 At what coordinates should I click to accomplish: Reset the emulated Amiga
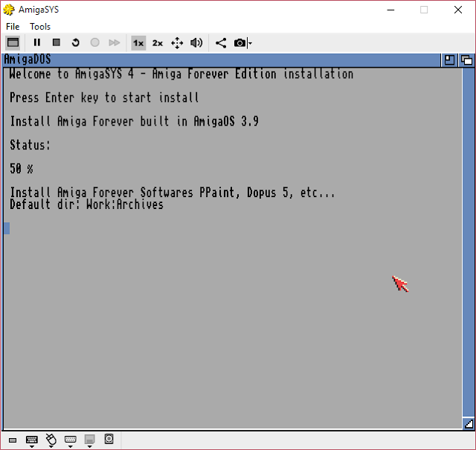tap(76, 43)
